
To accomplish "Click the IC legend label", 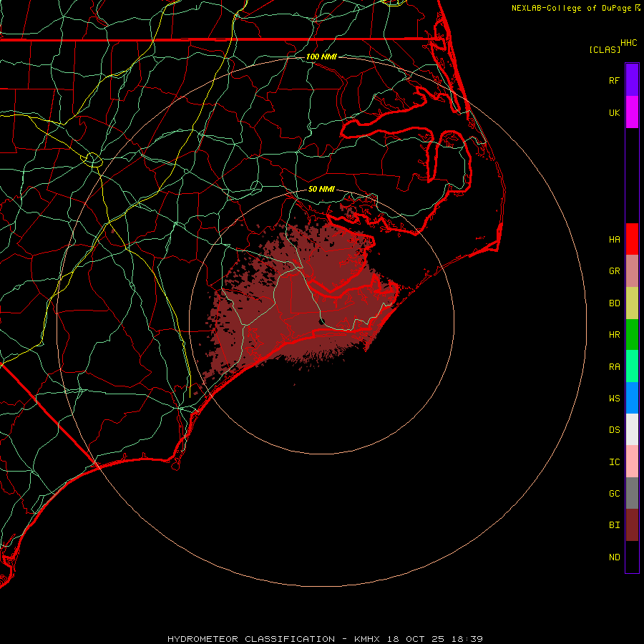I will 614,462.
